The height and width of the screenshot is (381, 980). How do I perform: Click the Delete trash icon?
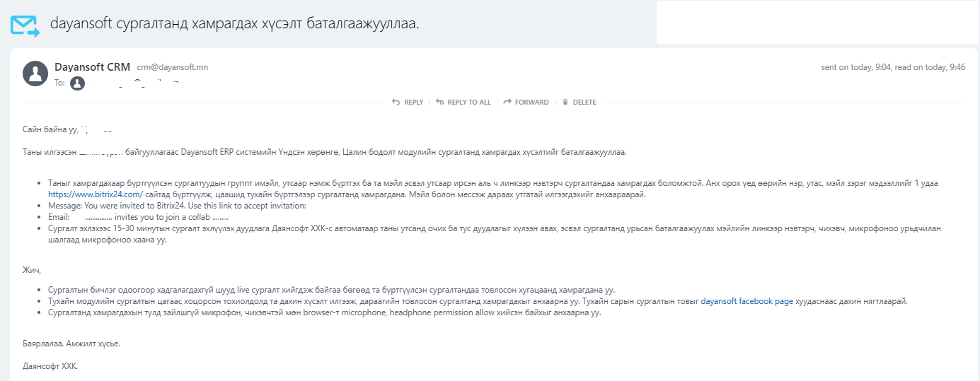pyautogui.click(x=565, y=102)
